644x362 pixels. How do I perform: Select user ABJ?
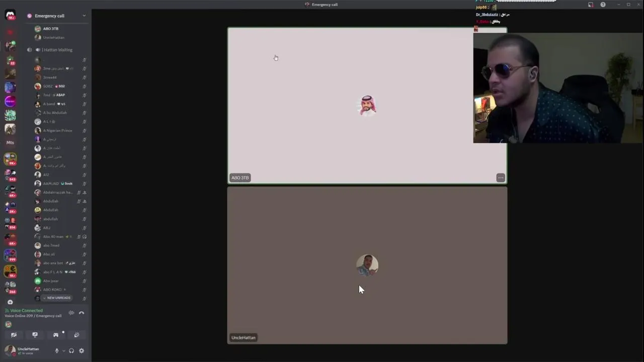(x=59, y=228)
